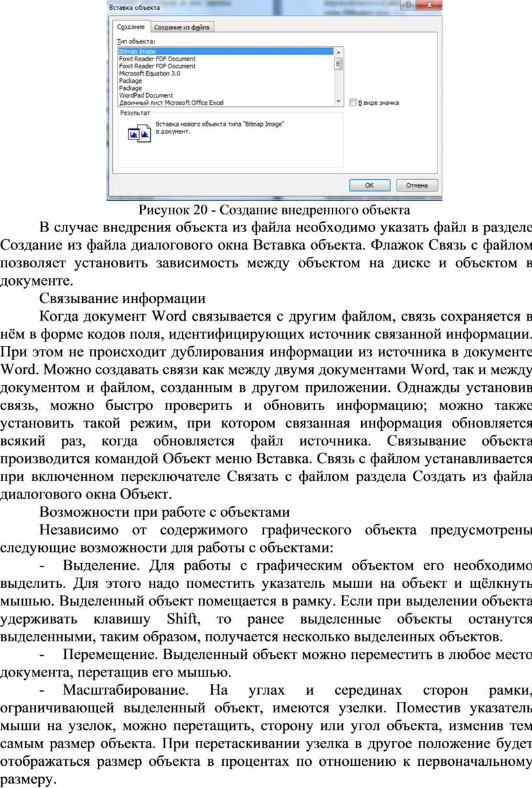532x788 pixels.
Task: Switch to the Создание tab
Action: 131,27
